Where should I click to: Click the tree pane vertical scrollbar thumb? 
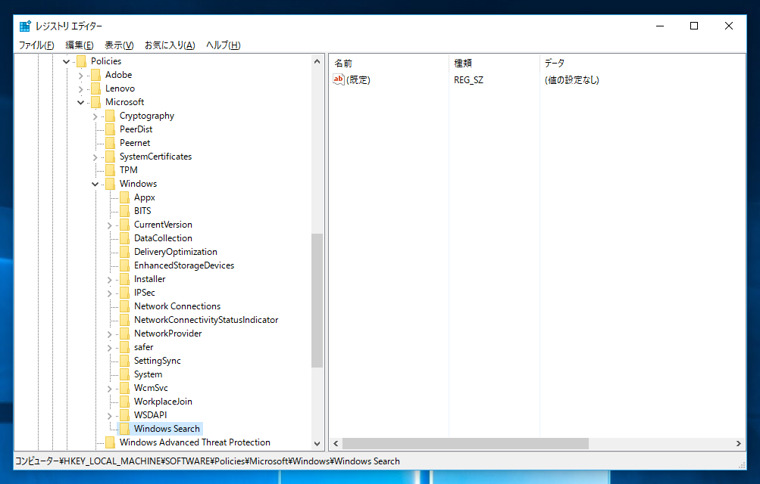click(x=317, y=300)
